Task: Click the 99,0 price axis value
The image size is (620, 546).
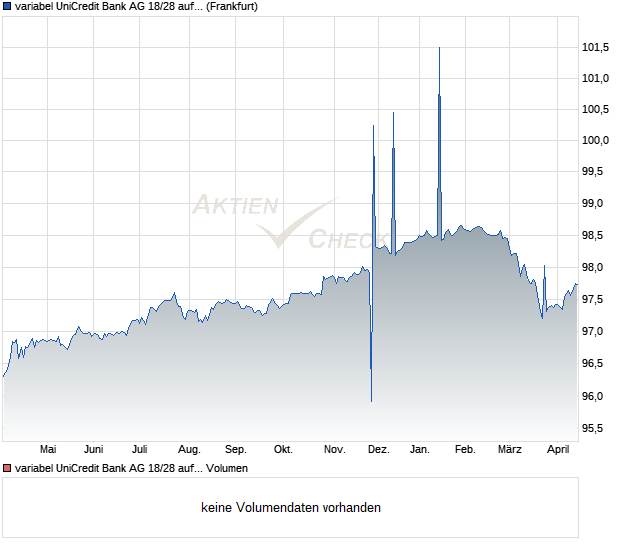Action: [x=592, y=203]
